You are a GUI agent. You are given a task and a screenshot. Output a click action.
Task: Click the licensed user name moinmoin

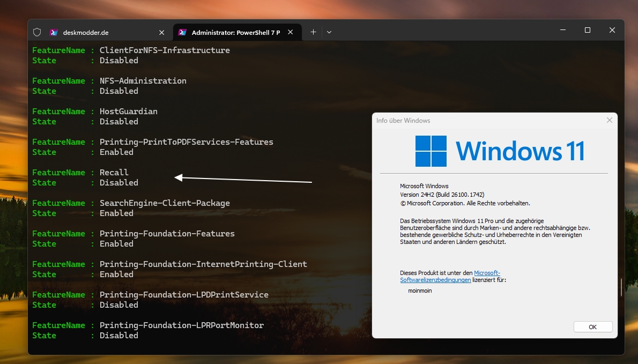point(420,291)
